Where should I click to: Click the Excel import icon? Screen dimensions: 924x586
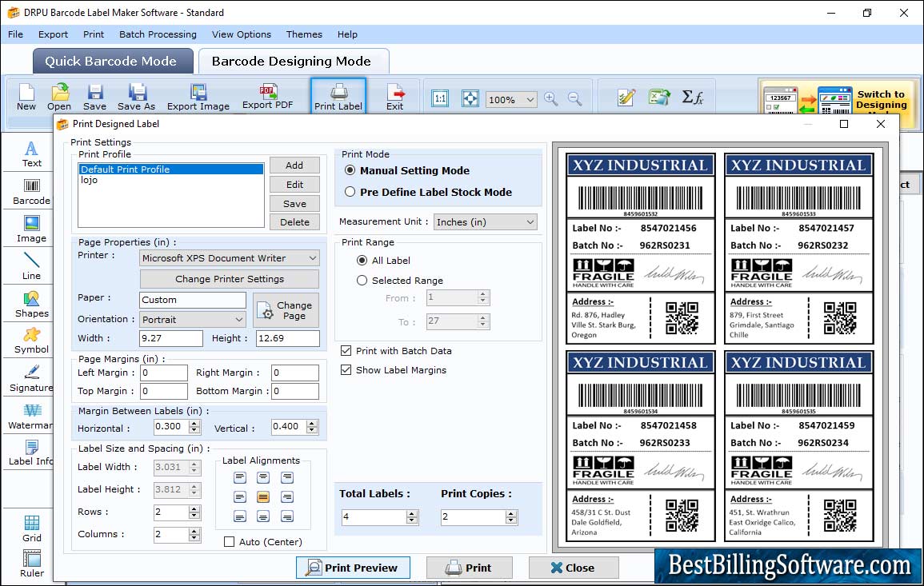tap(659, 98)
